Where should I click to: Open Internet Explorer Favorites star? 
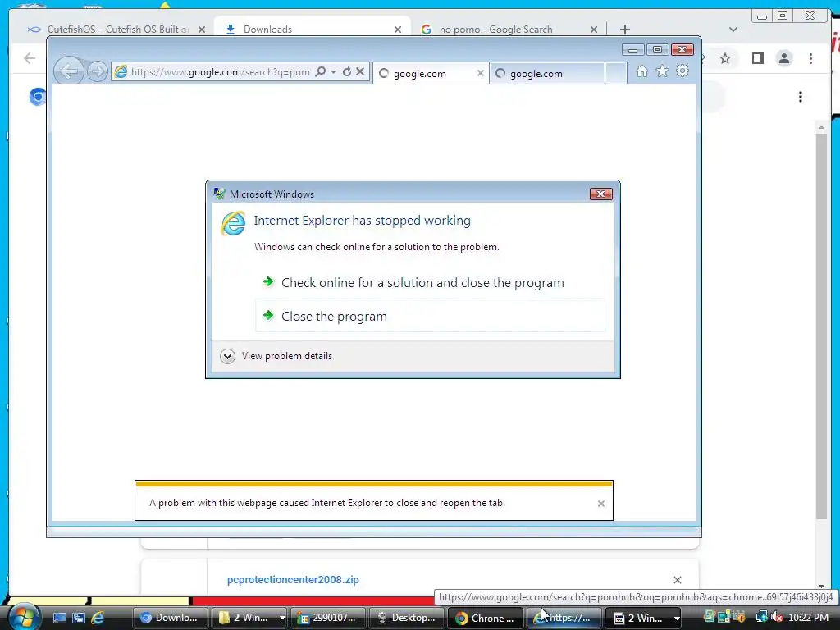point(662,71)
